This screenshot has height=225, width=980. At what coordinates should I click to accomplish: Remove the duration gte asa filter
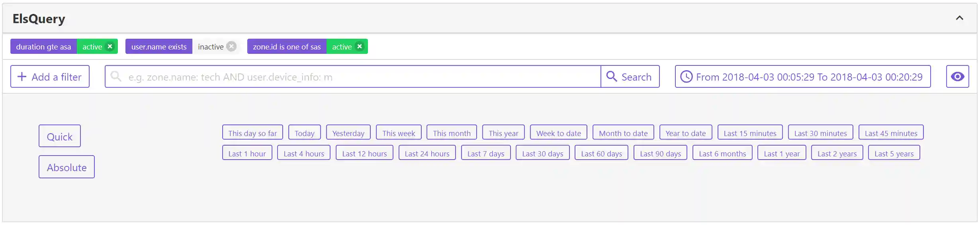[110, 47]
